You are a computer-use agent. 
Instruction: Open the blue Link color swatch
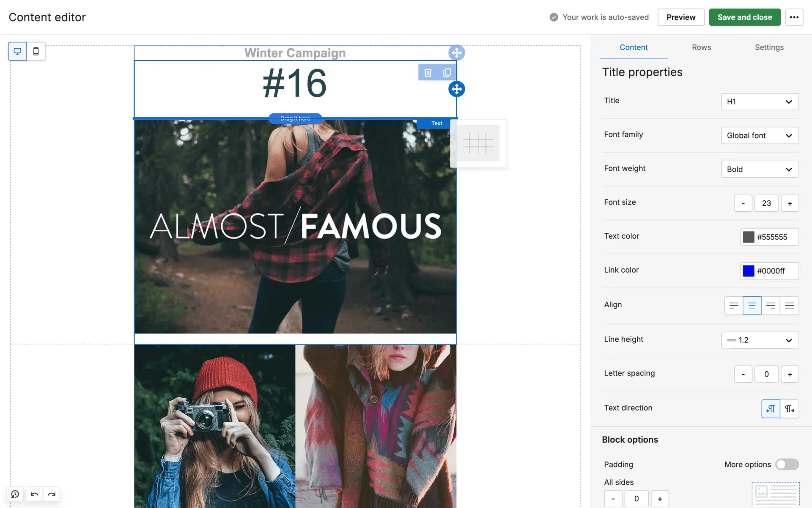coord(748,271)
